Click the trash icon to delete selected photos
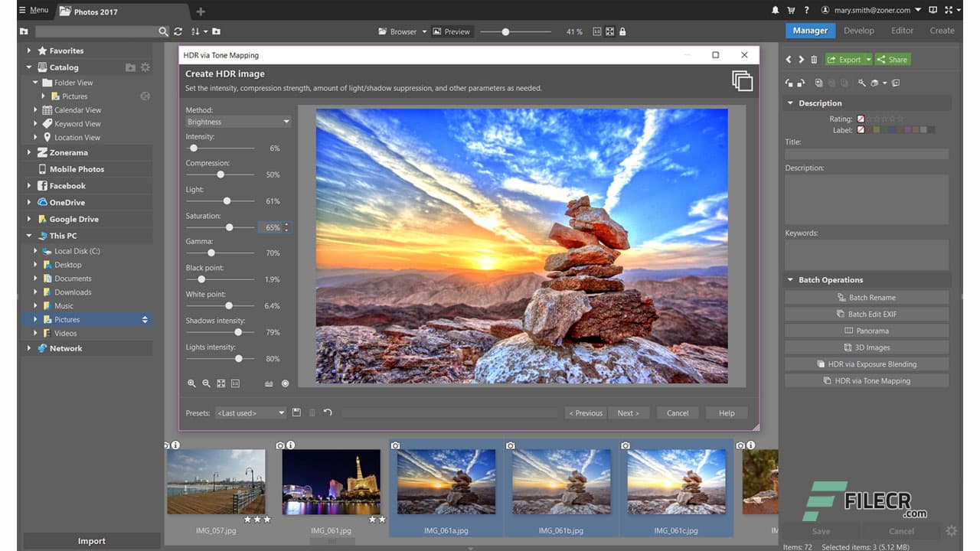Screen dimensions: 980x551 (813, 59)
